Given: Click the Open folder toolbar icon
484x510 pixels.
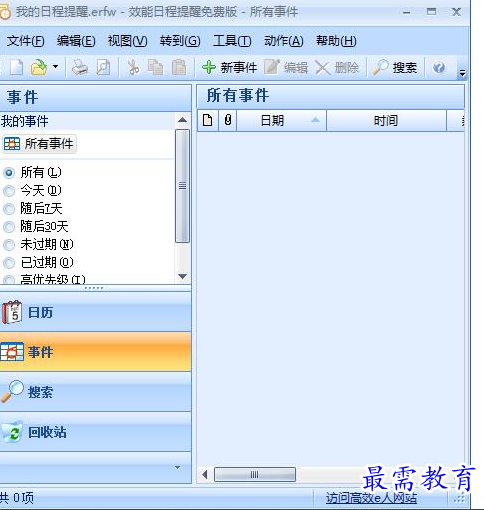Looking at the screenshot, I should 39,67.
